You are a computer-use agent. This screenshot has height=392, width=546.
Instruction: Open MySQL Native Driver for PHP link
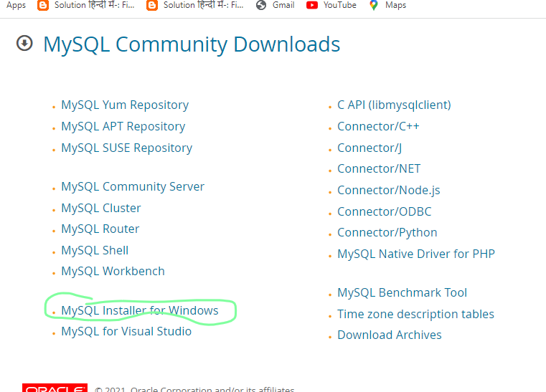coord(416,254)
